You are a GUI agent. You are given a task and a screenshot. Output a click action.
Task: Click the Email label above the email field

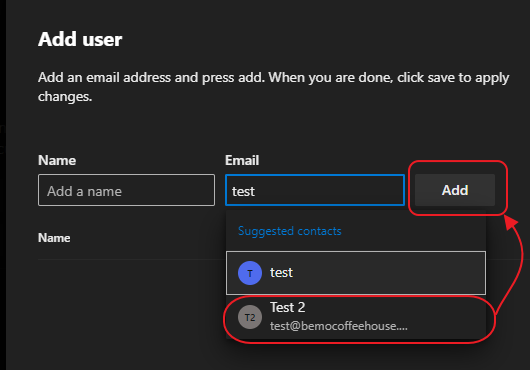(242, 160)
